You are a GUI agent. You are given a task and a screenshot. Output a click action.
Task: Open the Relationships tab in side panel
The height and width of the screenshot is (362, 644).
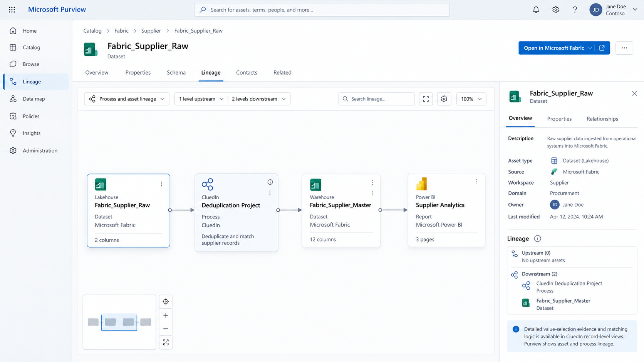[602, 119]
